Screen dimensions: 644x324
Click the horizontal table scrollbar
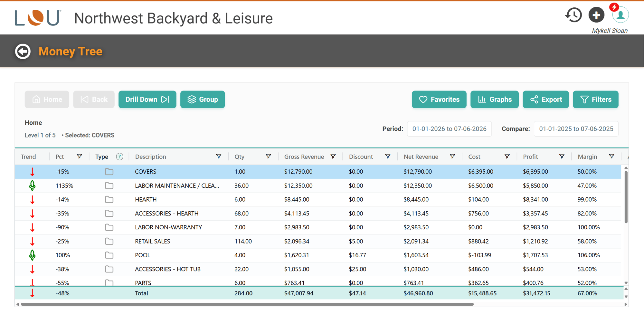pyautogui.click(x=247, y=304)
